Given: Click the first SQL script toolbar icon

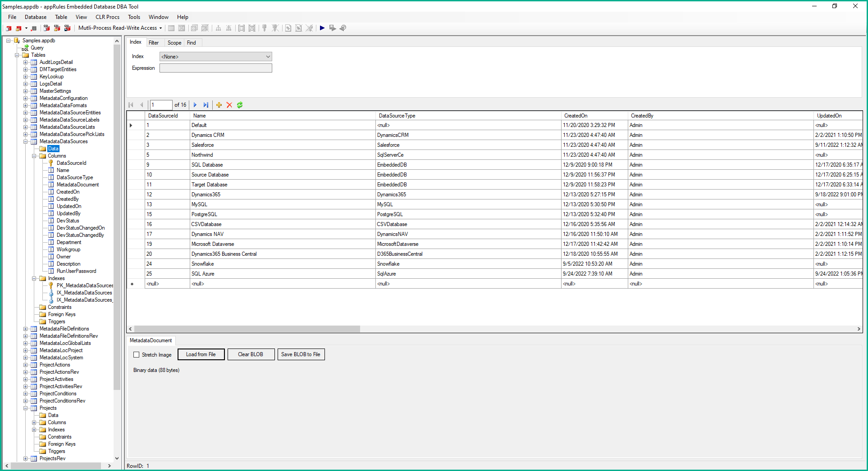Looking at the screenshot, I should point(46,28).
